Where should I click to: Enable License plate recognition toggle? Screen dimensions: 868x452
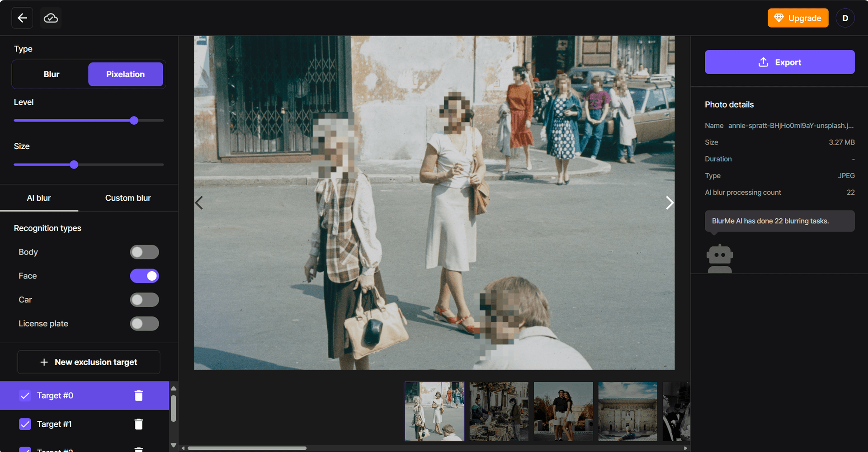(x=145, y=324)
